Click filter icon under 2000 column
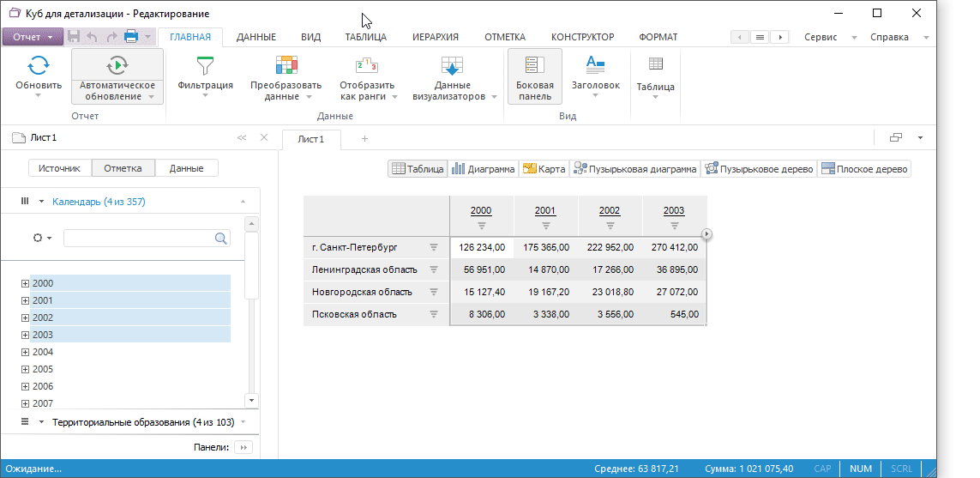Screen dimensions: 980x478 click(x=481, y=225)
